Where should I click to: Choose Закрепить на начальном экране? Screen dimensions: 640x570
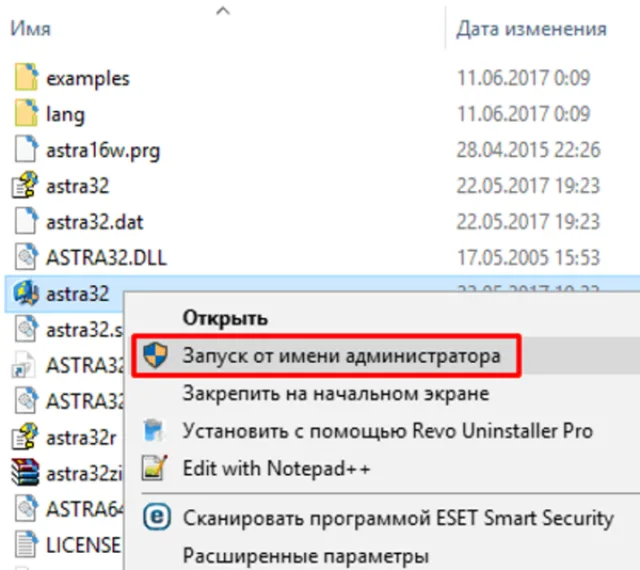(336, 394)
